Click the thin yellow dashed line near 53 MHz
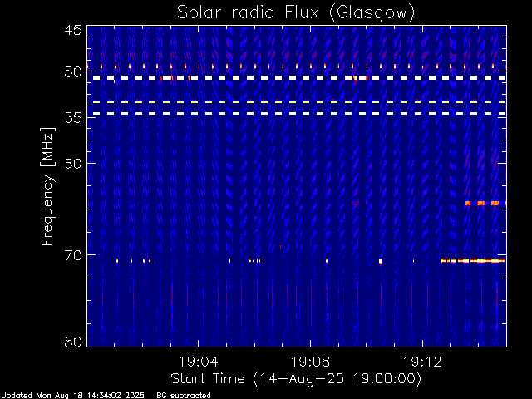The height and width of the screenshot is (399, 532). tap(299, 101)
